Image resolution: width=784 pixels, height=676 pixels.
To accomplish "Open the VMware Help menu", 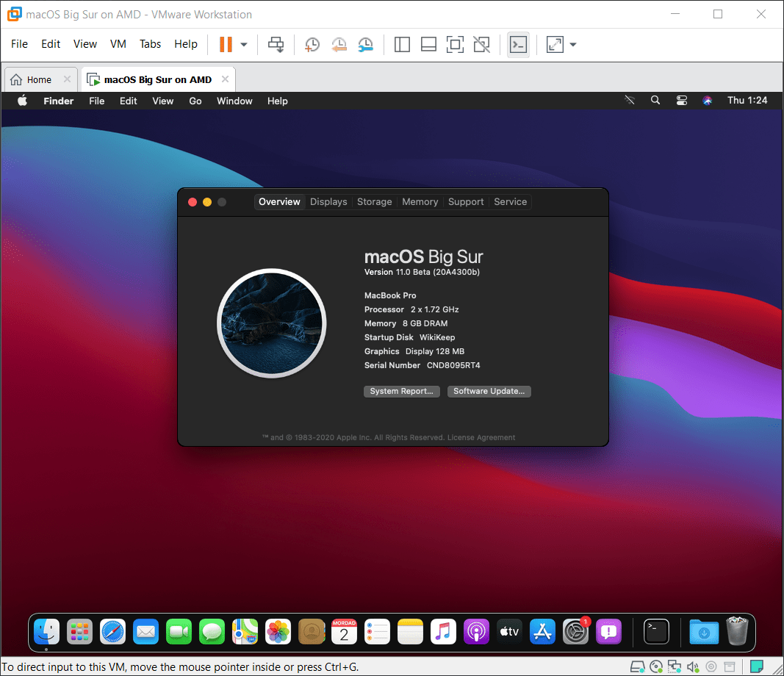I will coord(185,44).
